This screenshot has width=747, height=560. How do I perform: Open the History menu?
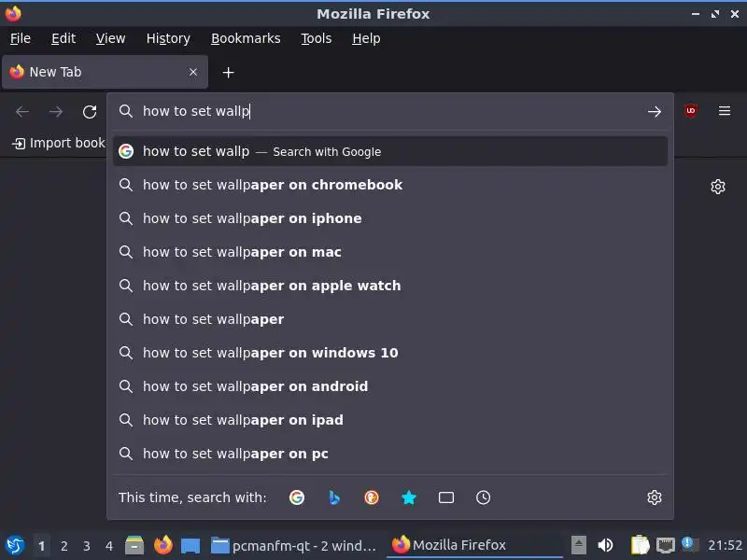pos(168,38)
